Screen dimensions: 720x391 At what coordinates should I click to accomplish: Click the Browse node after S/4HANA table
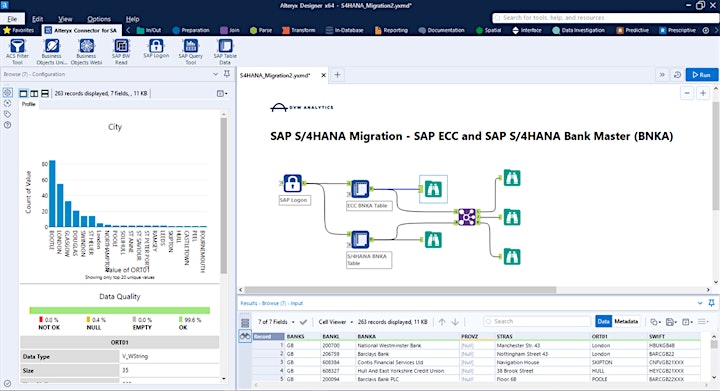pyautogui.click(x=433, y=240)
